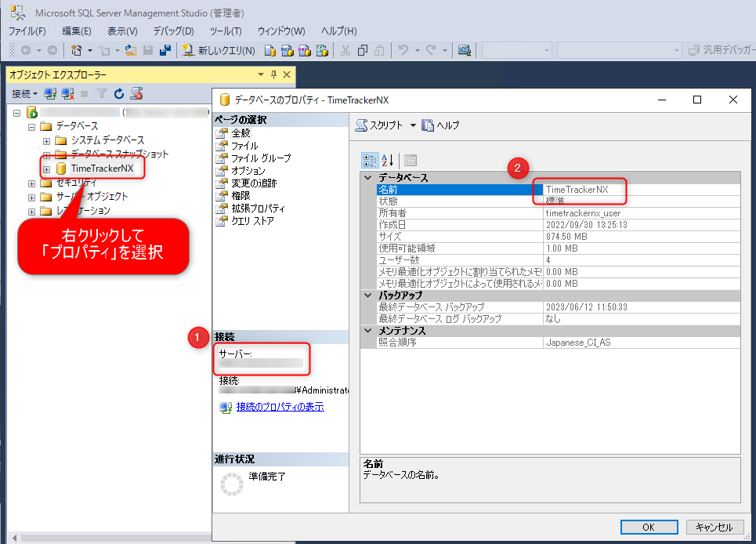756x544 pixels.
Task: Click the New Query (新しいクエリ) toolbar button
Action: (x=219, y=51)
